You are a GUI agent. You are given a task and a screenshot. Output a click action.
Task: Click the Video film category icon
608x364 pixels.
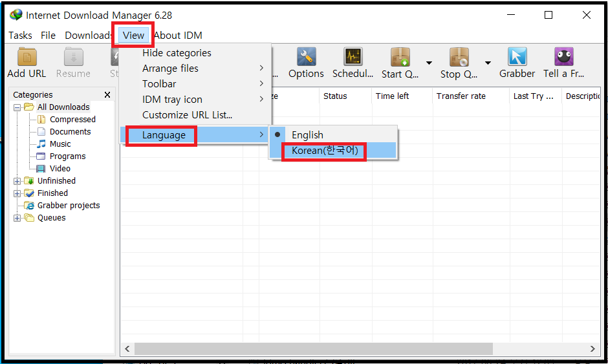pos(41,169)
